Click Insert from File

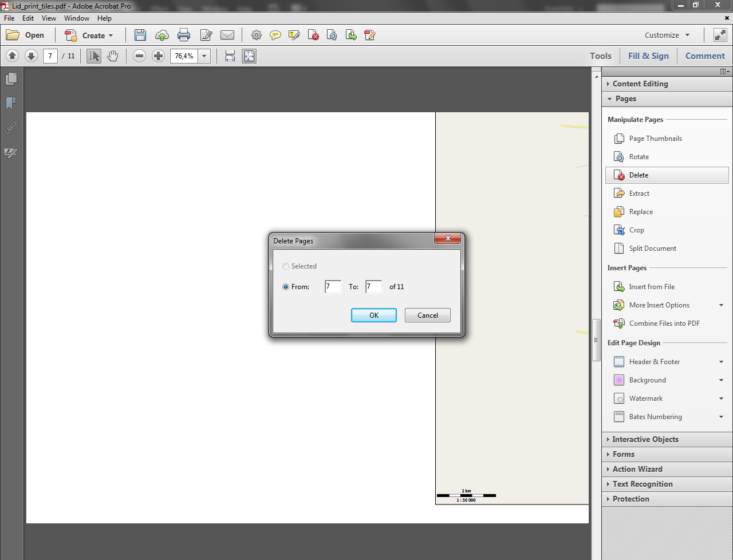652,287
